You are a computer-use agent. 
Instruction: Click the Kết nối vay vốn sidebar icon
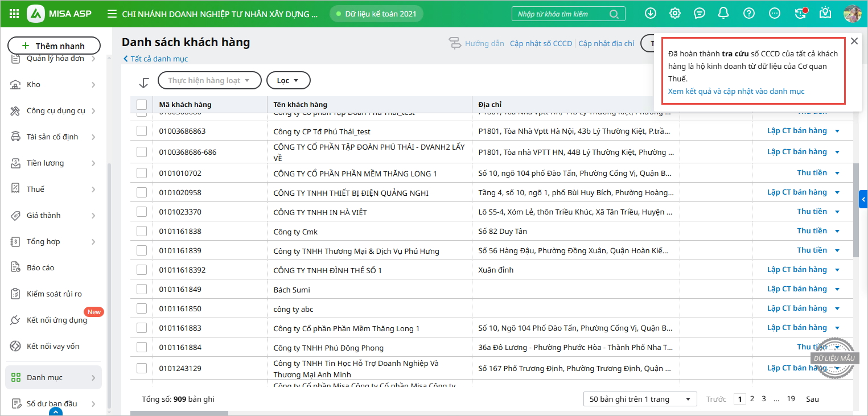[x=16, y=346]
